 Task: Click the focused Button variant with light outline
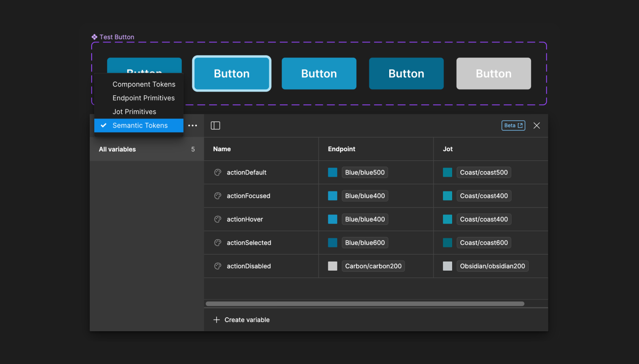click(232, 73)
